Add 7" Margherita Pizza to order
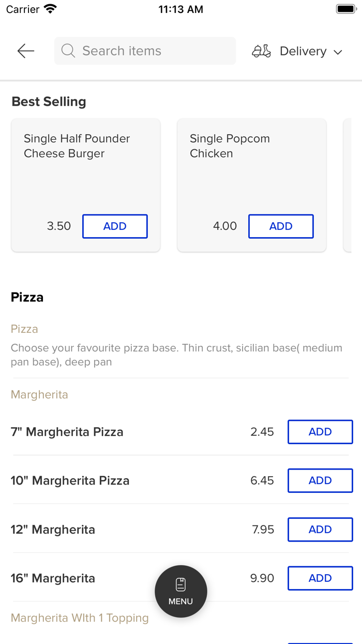The height and width of the screenshot is (644, 362). click(x=320, y=432)
